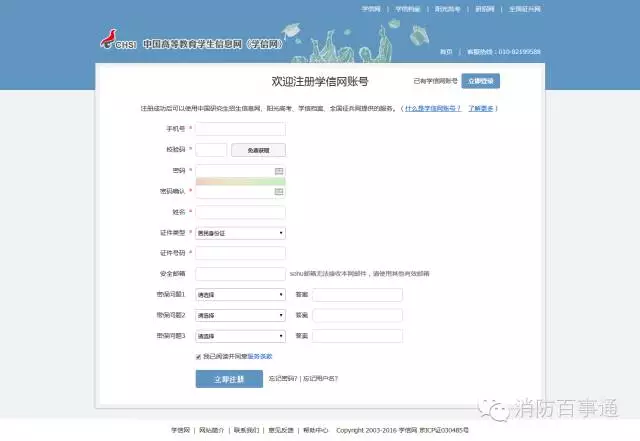
Task: Open the 服务条款 link
Action: pos(260,356)
